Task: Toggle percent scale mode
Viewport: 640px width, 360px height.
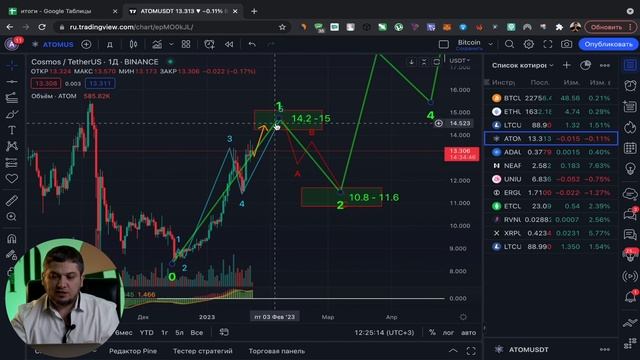Action: (x=432, y=333)
